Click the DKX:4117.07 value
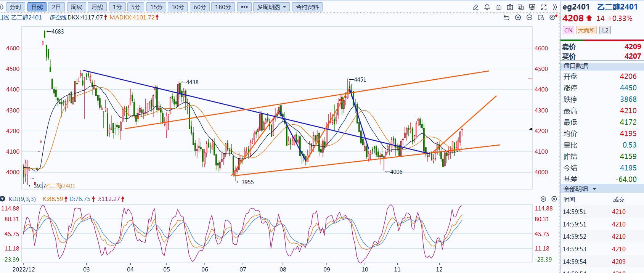Viewport: 644px width, 273px height. (85, 17)
